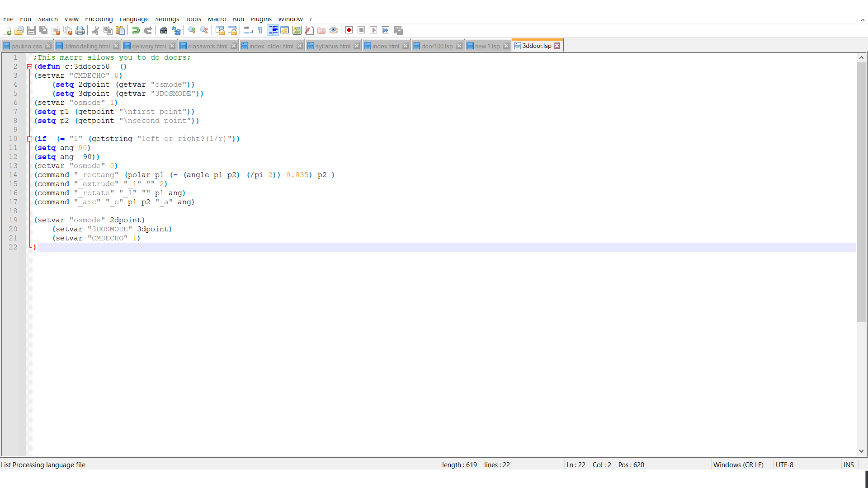Viewport: 868px width, 488px height.
Task: Open user defined language dialog icon
Action: pyautogui.click(x=285, y=30)
